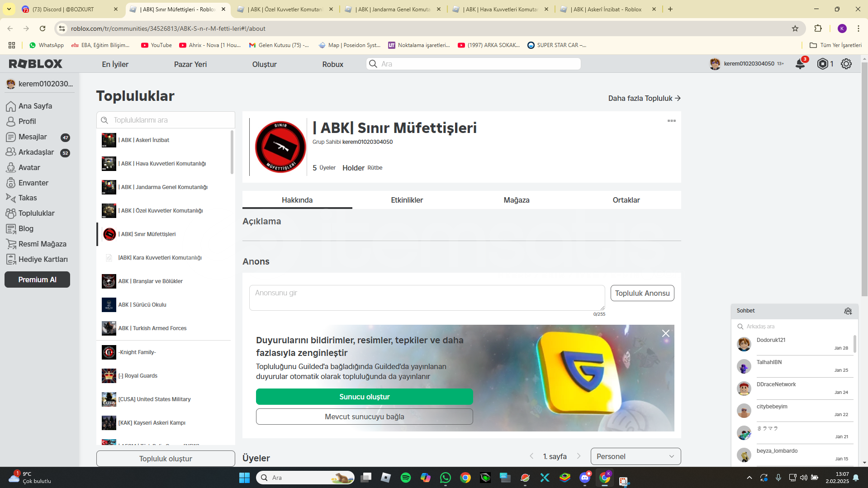Select ABK | Hava Kuvvetleri Komutanlığı community
868x488 pixels.
click(x=164, y=164)
